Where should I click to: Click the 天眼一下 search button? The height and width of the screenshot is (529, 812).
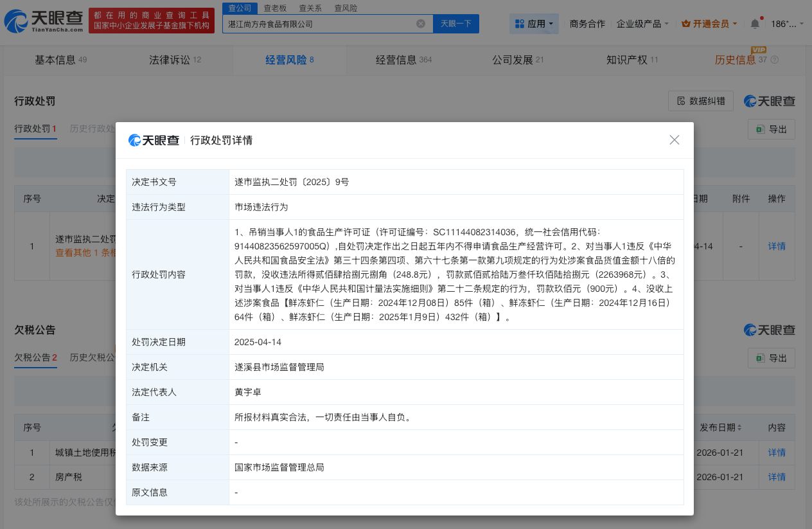click(x=456, y=23)
